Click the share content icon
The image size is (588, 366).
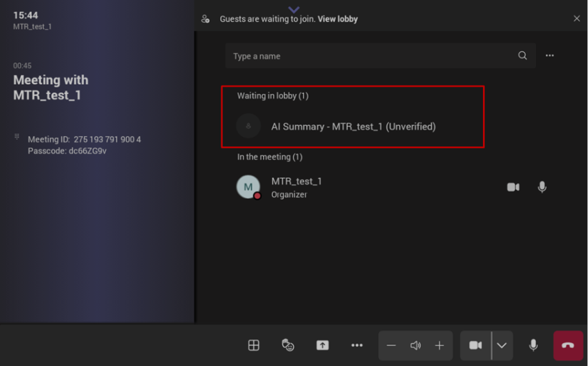pyautogui.click(x=322, y=345)
